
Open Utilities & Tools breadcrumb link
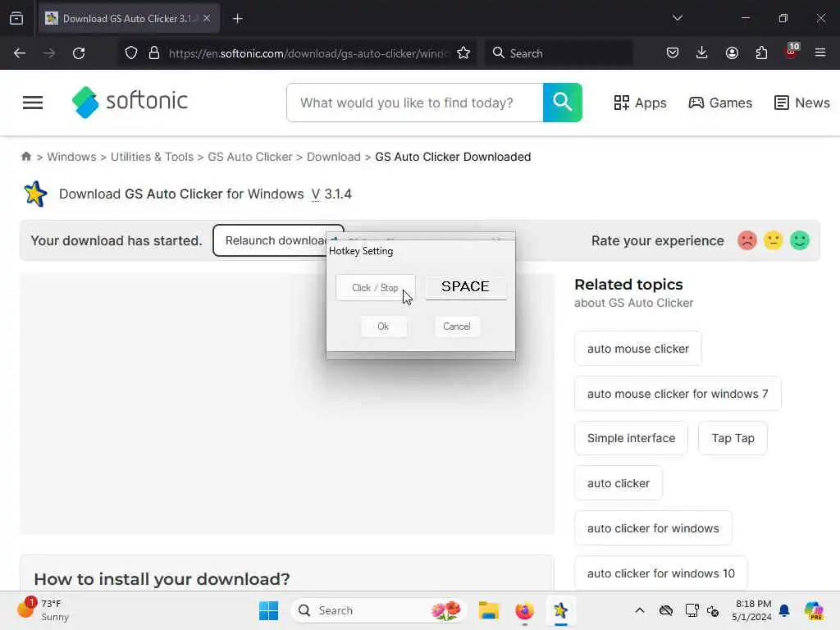pyautogui.click(x=152, y=157)
